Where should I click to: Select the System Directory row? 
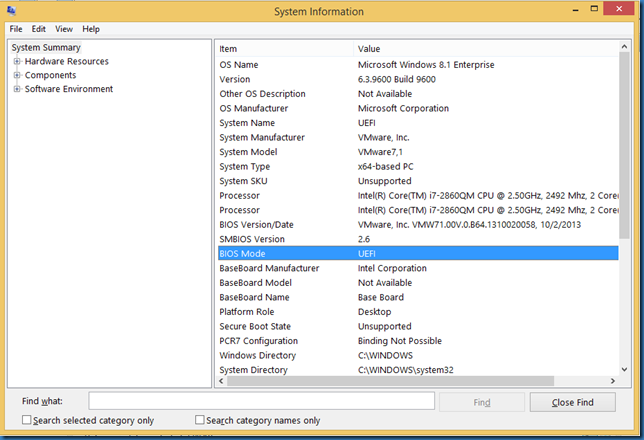(418, 370)
